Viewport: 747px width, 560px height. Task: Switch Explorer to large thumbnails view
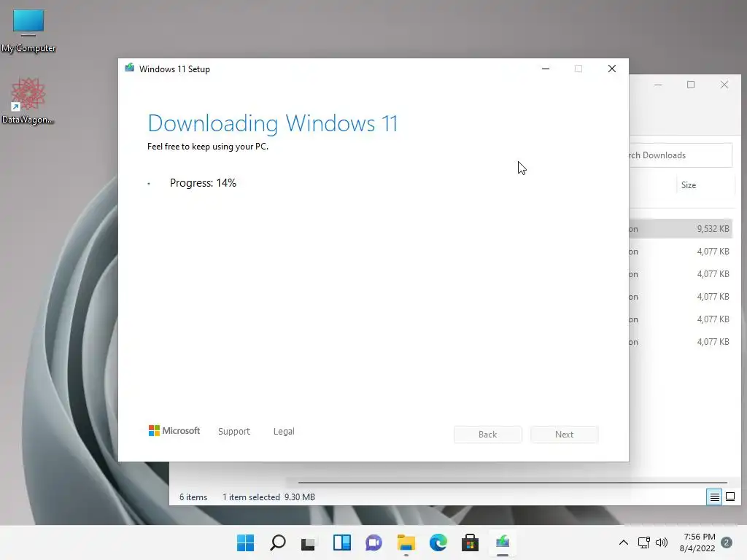click(729, 497)
